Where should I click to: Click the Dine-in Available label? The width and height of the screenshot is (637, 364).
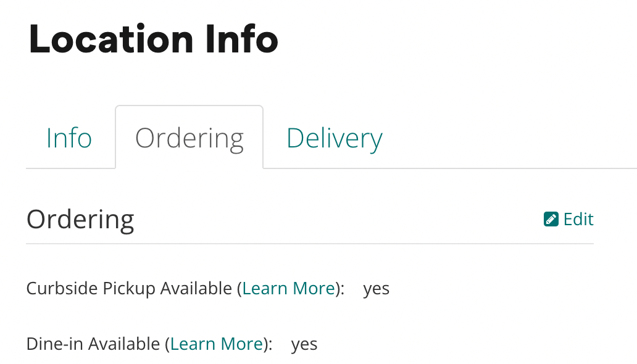pyautogui.click(x=94, y=344)
